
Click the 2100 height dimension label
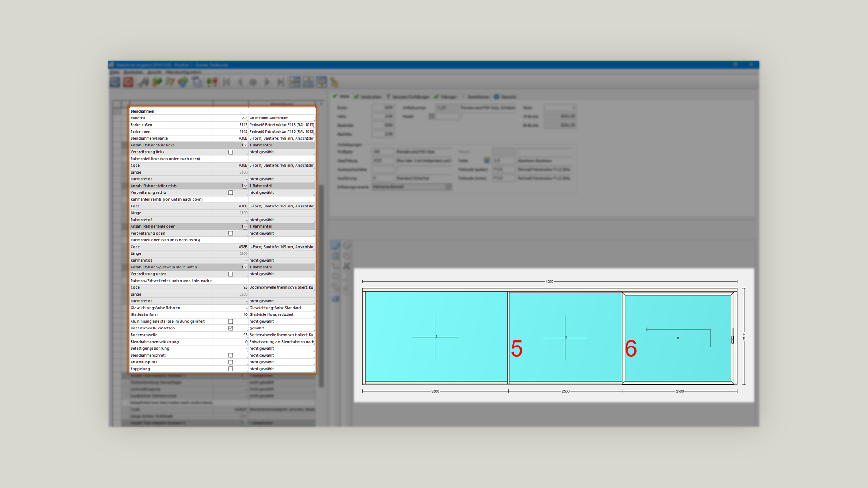(x=744, y=336)
